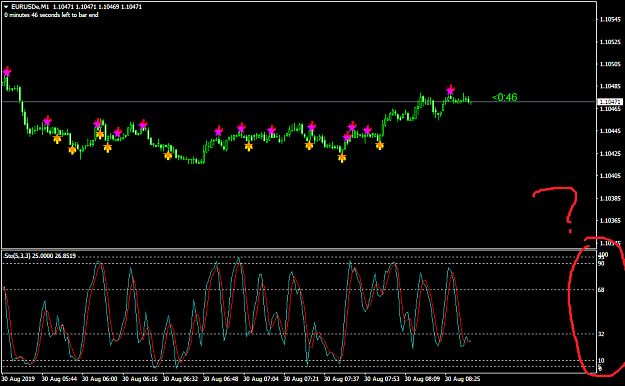Select the highlighted current price tag on the price axis

pos(610,102)
